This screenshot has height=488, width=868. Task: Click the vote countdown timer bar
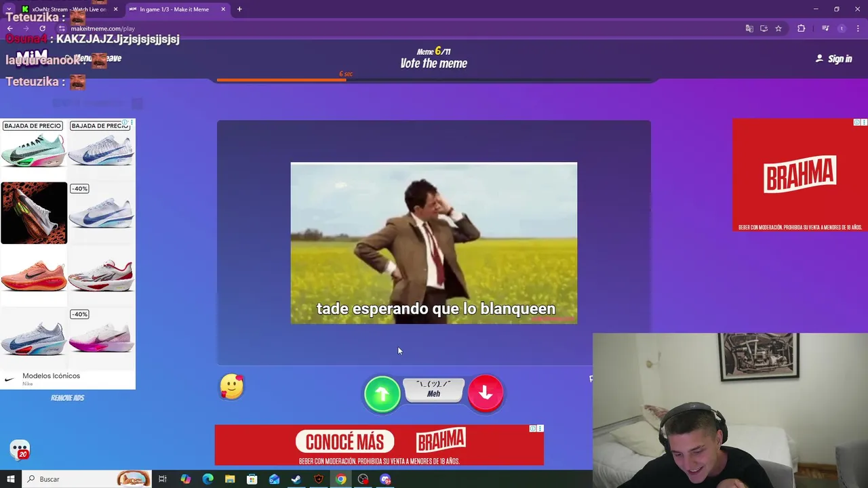(x=434, y=80)
